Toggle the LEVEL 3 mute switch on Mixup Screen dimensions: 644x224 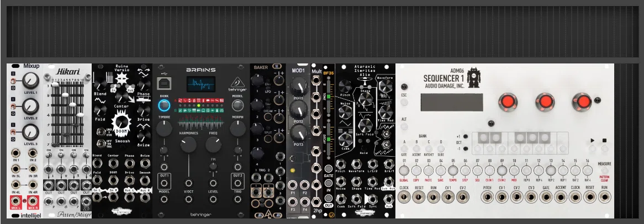[13, 132]
